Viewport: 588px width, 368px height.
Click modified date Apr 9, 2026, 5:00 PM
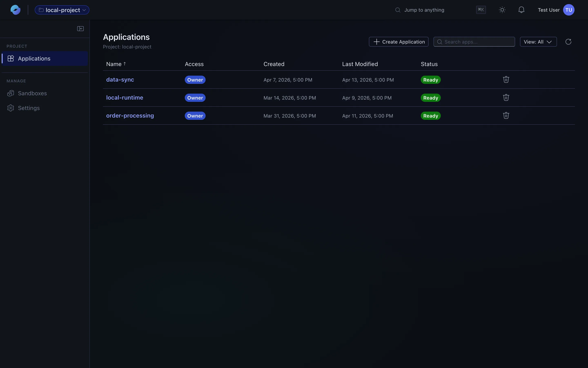coord(367,98)
